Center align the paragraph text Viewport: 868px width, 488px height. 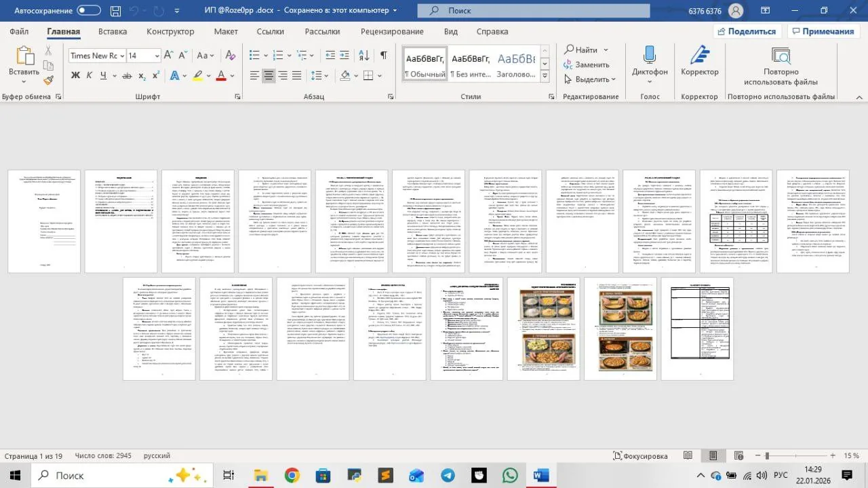click(269, 75)
